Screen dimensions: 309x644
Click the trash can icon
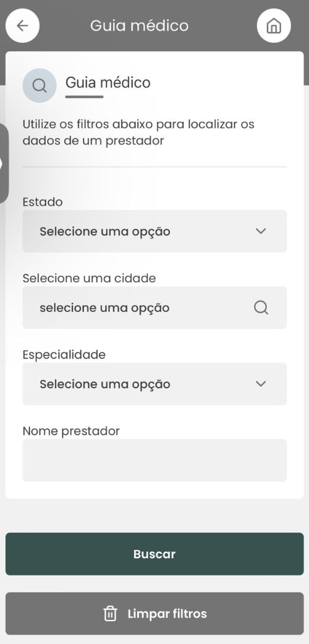coord(110,614)
